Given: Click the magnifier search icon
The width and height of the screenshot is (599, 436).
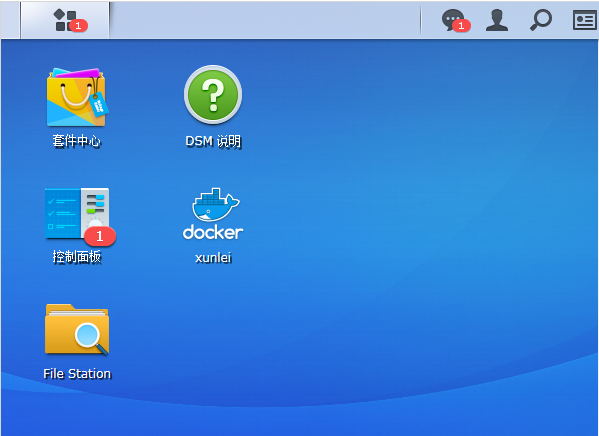Looking at the screenshot, I should [541, 20].
